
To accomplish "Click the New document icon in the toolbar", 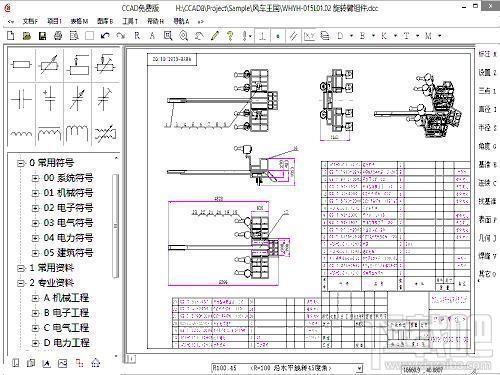I will (11, 35).
